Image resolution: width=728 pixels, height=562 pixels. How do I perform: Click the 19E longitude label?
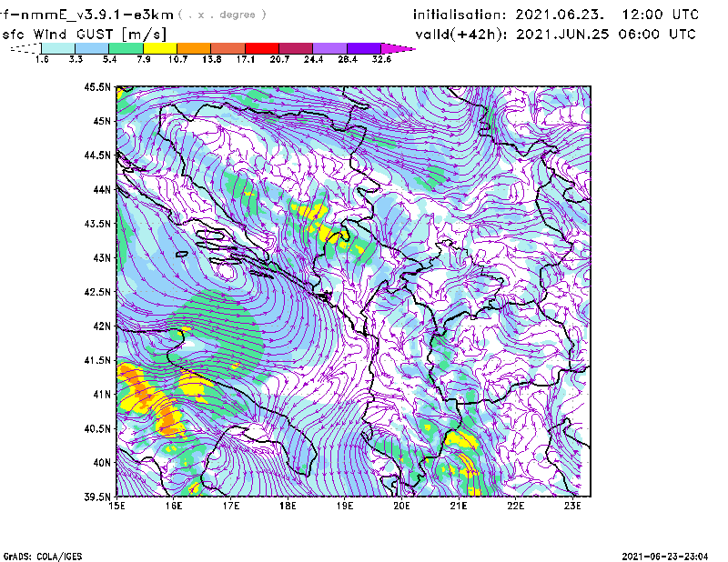point(345,506)
